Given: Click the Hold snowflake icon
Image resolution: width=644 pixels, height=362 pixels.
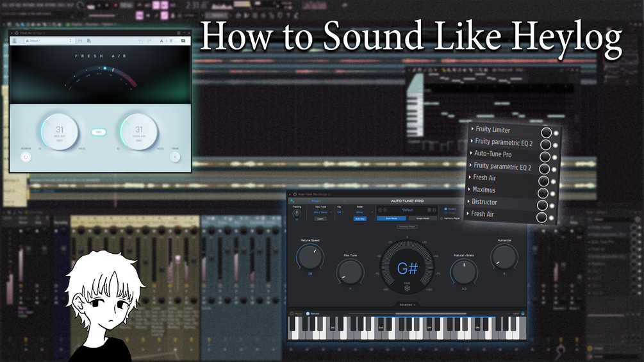Looking at the screenshot, I should 407,288.
